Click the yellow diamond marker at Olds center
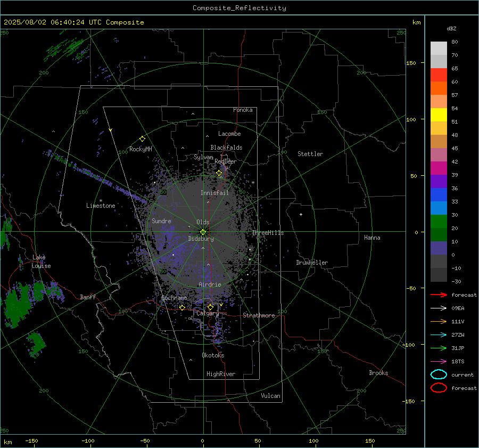479x448 pixels. (x=203, y=232)
